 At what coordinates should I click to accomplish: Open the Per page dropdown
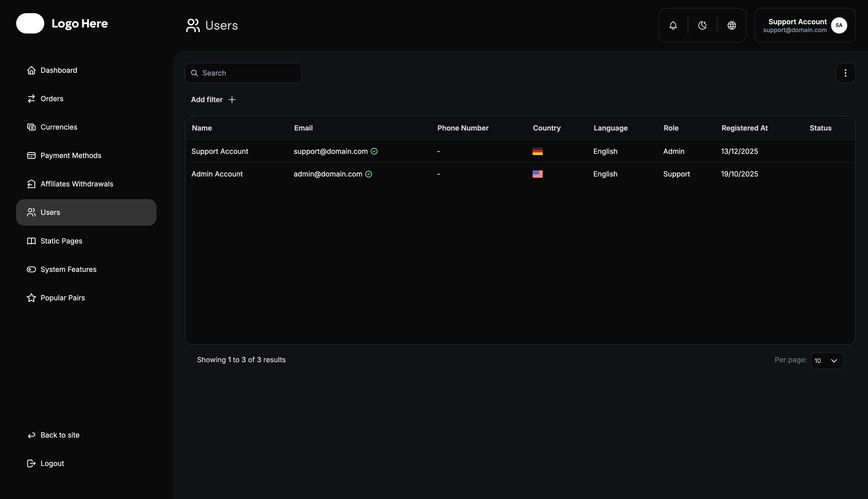[x=827, y=361]
